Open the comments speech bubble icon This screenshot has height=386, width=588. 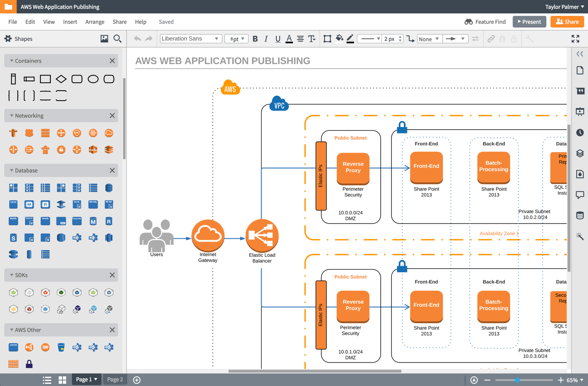[580, 195]
